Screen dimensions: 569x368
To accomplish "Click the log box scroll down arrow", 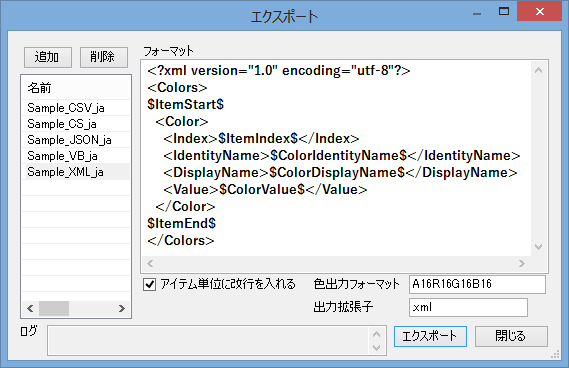I will pyautogui.click(x=377, y=348).
